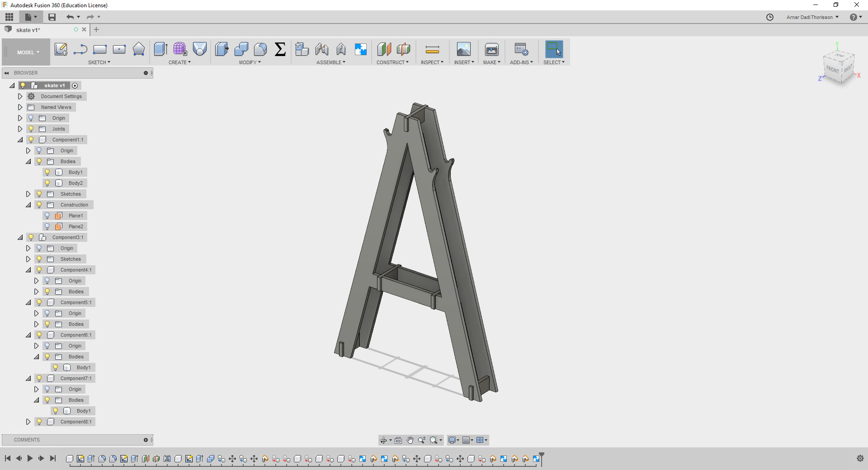
Task: Toggle visibility of Plane1 lightbulb
Action: (x=47, y=216)
